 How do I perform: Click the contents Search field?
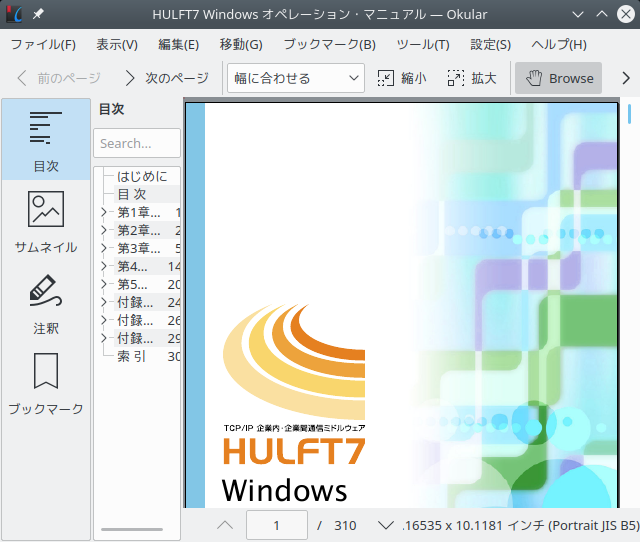coord(137,143)
